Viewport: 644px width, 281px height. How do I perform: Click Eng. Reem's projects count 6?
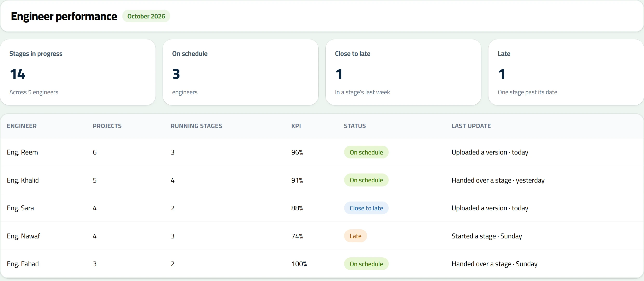[x=95, y=152]
